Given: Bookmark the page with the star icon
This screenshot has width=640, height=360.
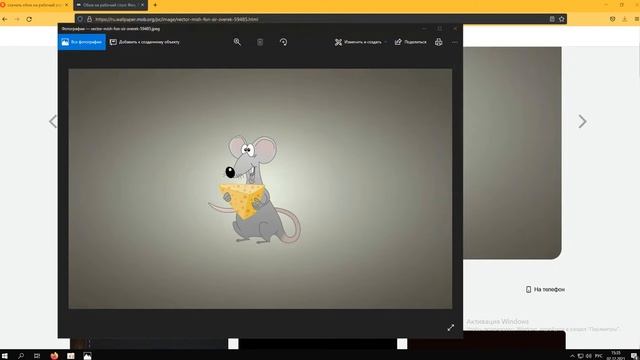Looking at the screenshot, I should [x=562, y=19].
